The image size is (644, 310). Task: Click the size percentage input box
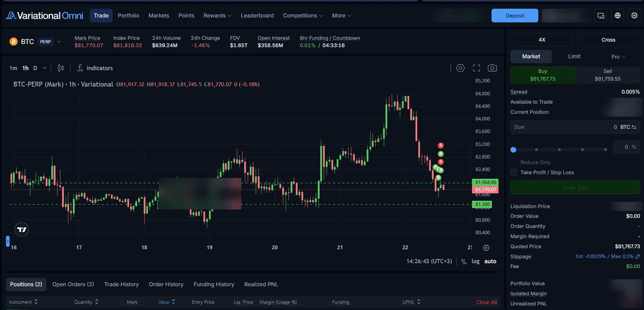627,147
